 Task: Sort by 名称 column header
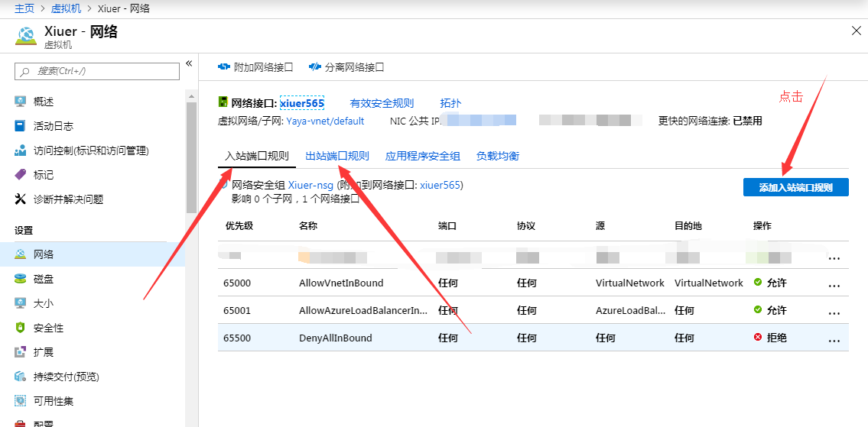(307, 226)
